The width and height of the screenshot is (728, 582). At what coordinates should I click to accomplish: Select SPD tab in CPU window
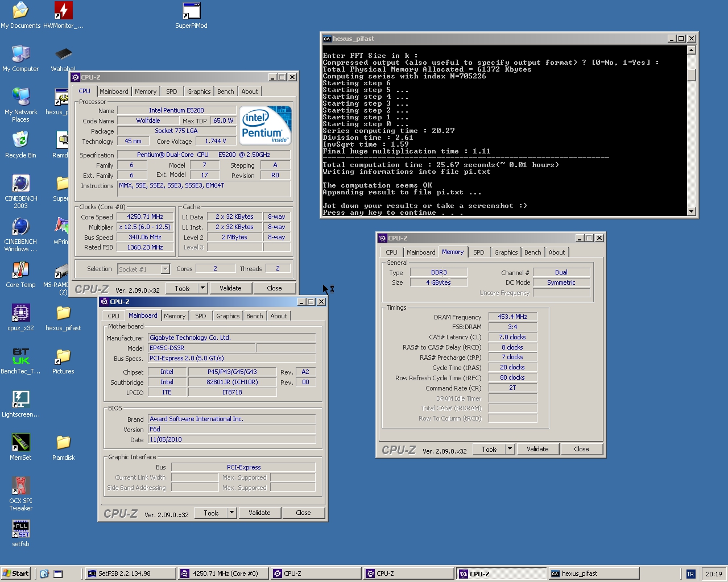point(172,92)
